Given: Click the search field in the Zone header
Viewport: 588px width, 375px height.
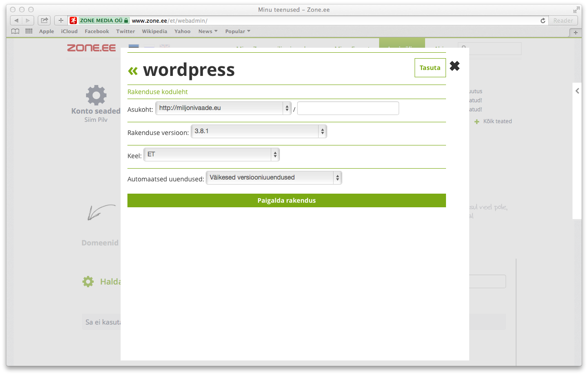Looking at the screenshot, I should pyautogui.click(x=490, y=49).
